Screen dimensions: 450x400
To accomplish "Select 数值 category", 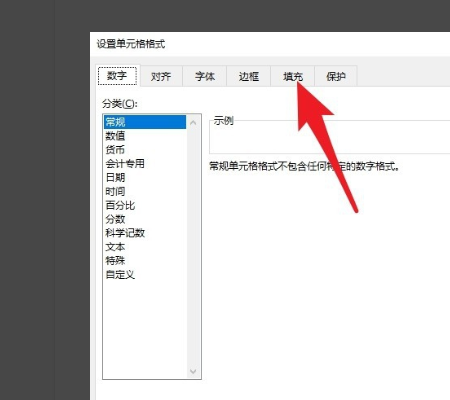I will point(145,136).
